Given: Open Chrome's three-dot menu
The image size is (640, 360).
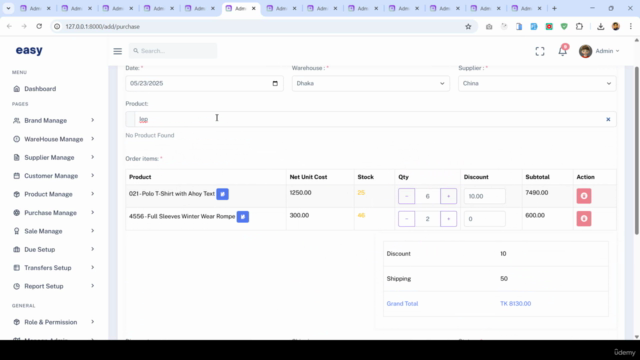Looking at the screenshot, I should tap(631, 27).
